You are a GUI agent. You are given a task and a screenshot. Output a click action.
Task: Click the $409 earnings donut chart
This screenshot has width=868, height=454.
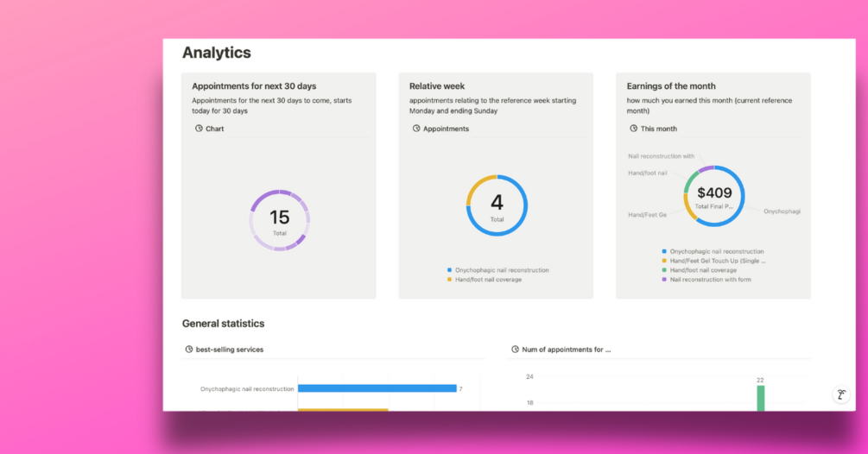(714, 196)
